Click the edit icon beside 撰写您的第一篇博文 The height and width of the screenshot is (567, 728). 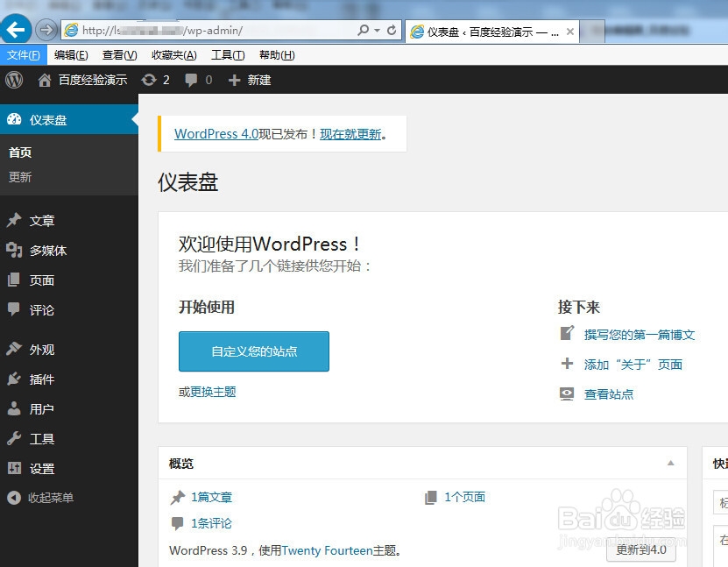(567, 333)
